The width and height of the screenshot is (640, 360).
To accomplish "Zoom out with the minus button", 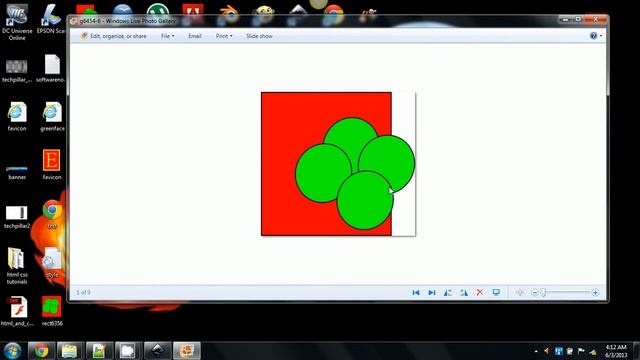I will (535, 292).
